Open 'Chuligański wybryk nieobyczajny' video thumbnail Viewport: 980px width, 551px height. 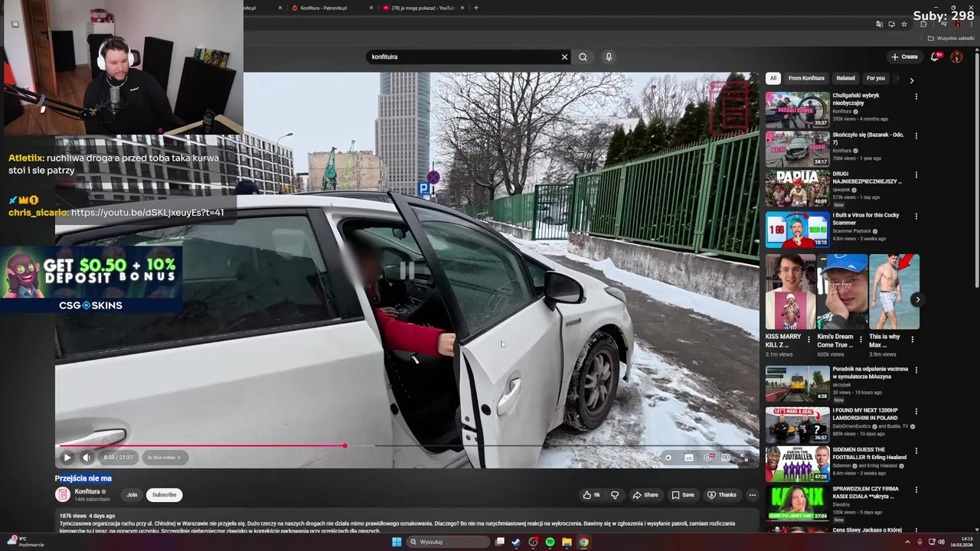coord(797,109)
